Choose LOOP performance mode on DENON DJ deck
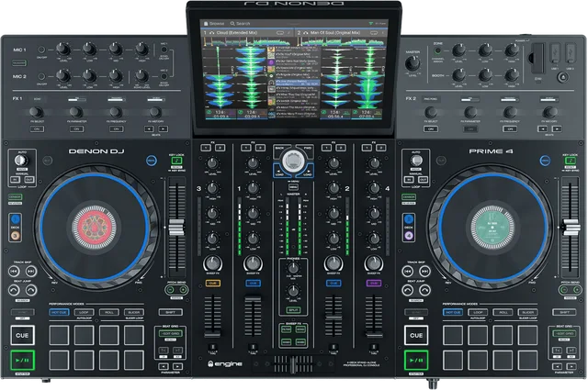This screenshot has height=390, width=588. tap(84, 312)
